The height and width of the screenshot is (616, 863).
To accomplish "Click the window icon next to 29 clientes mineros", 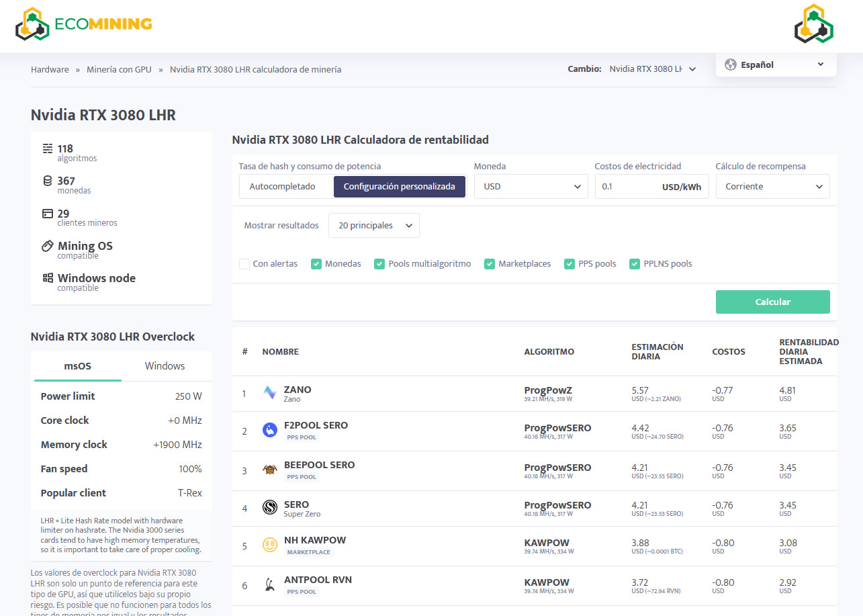I will pyautogui.click(x=48, y=213).
